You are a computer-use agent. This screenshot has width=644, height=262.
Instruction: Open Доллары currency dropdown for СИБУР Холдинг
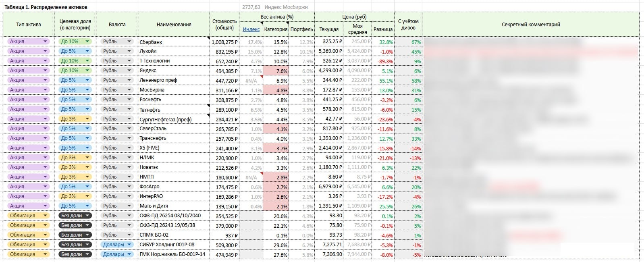point(117,245)
